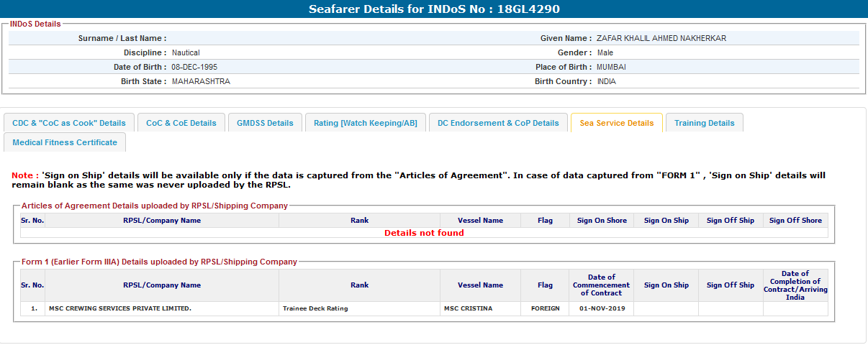Click the Date of Birth value 08-DEC-1995
Viewport: 868px width, 345px height.
pyautogui.click(x=194, y=67)
